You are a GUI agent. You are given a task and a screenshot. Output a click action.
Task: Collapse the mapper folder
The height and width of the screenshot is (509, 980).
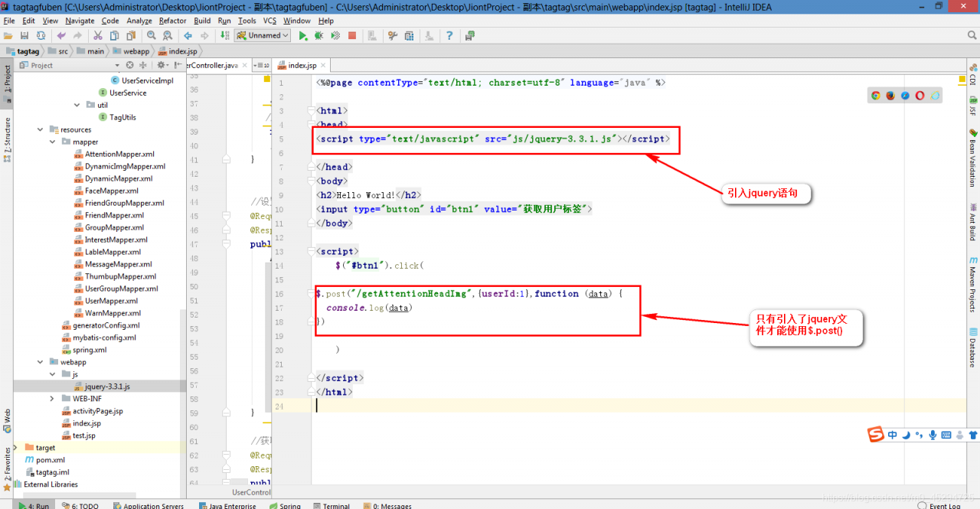(53, 142)
